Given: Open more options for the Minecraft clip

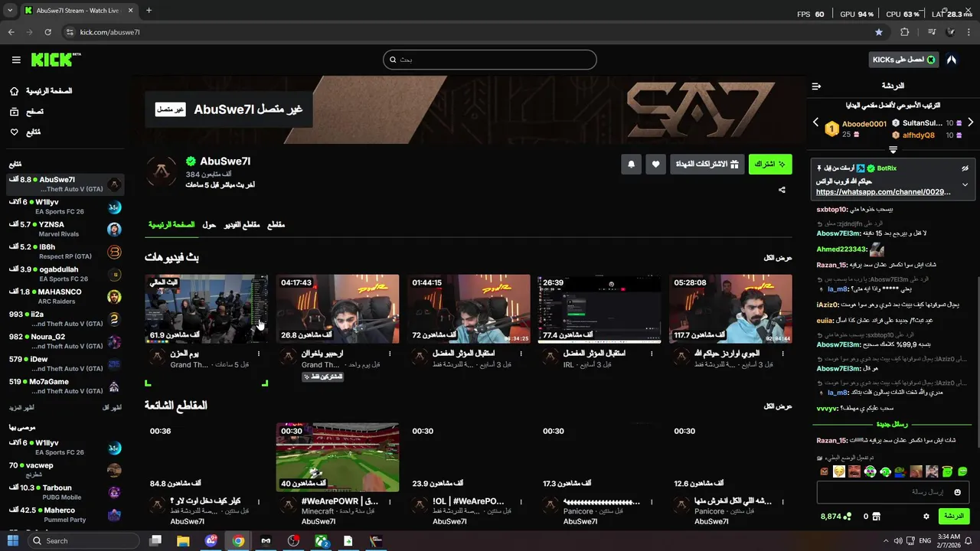Looking at the screenshot, I should pyautogui.click(x=390, y=502).
